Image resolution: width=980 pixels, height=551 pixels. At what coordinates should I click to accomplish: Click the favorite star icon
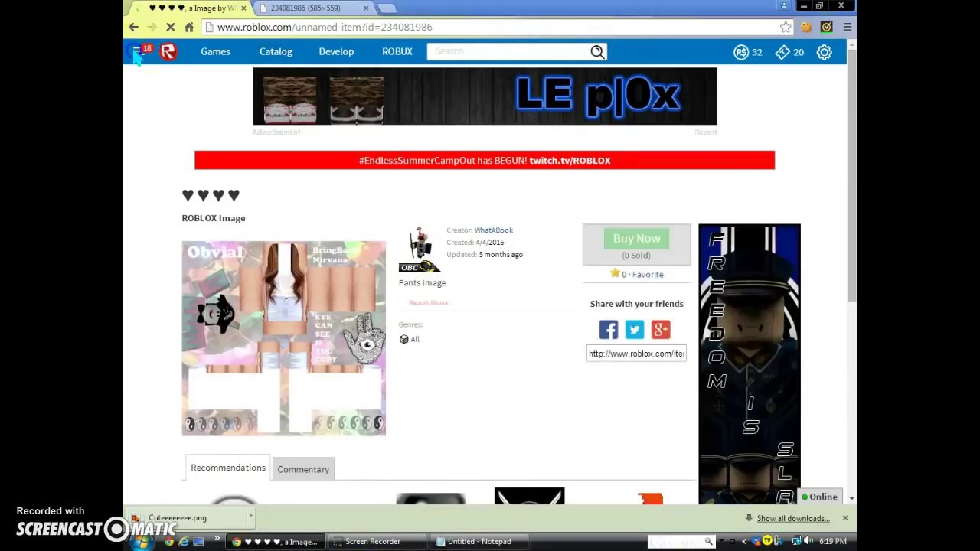(x=614, y=273)
